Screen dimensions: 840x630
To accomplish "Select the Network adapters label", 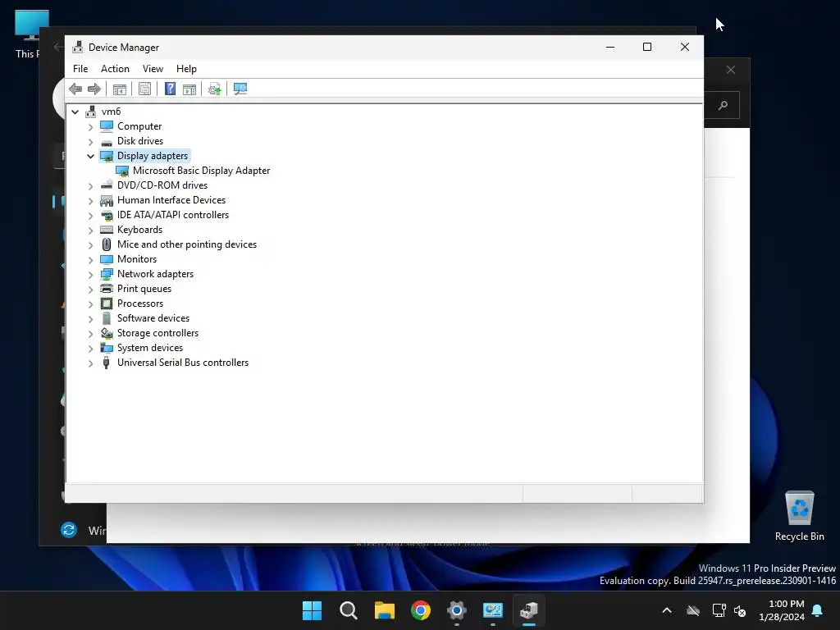I will (155, 274).
